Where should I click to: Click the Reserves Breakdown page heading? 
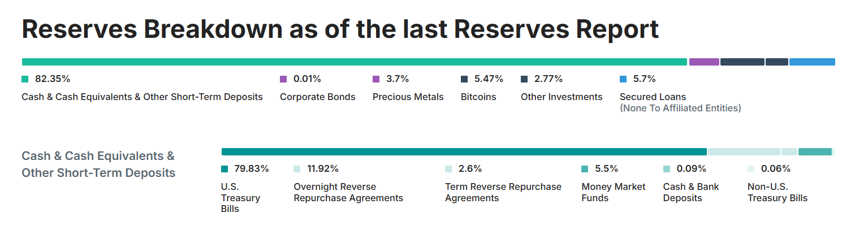pyautogui.click(x=340, y=30)
